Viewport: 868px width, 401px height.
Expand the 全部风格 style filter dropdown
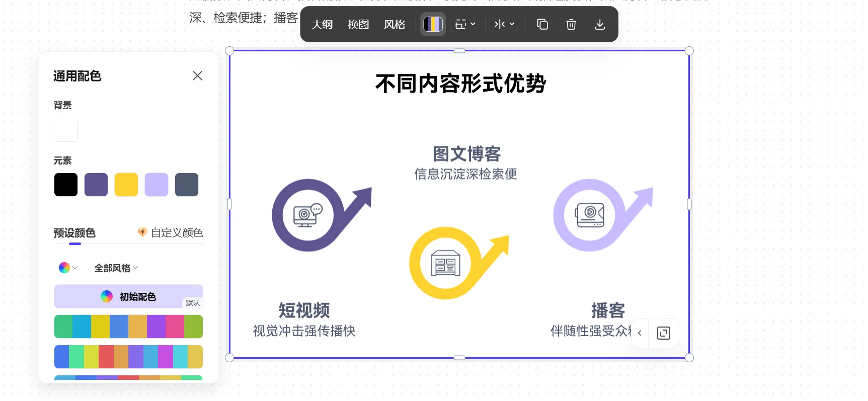coord(116,268)
